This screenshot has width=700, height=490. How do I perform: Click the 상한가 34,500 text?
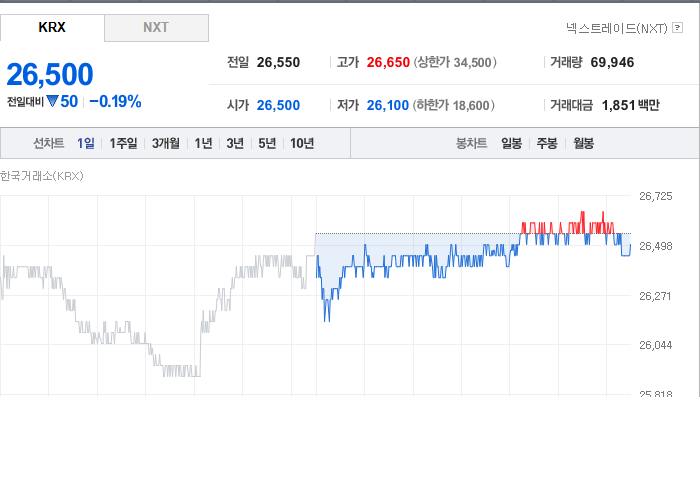[x=455, y=62]
